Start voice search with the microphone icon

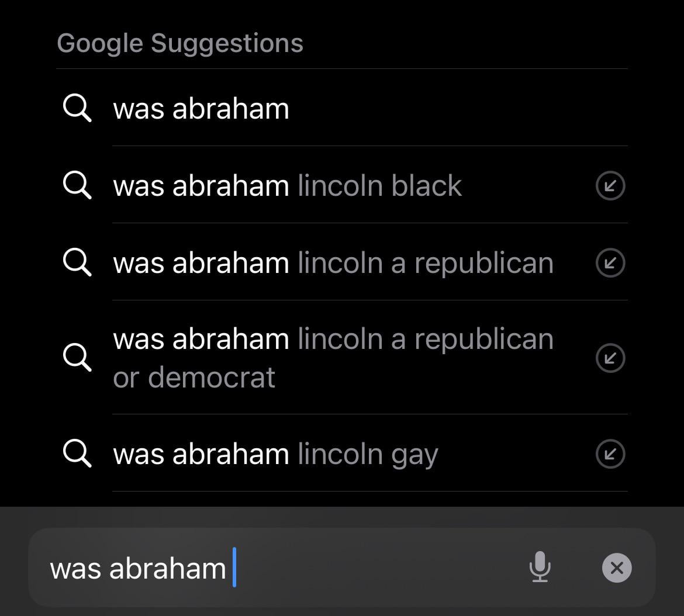540,567
